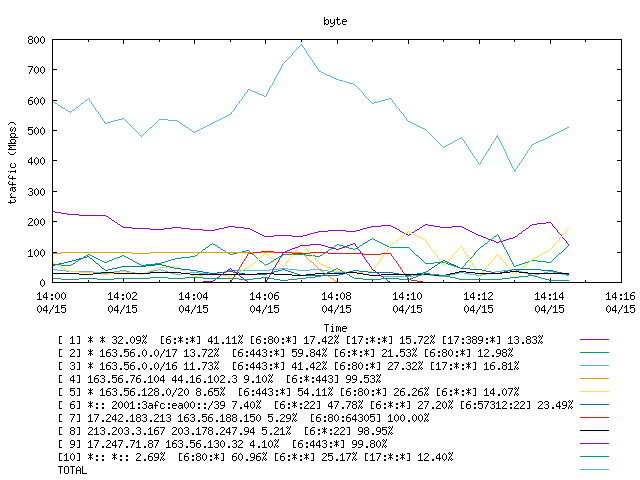Screen dimensions: 640x480
Task: Click the 14:08 04/15 time label
Action: click(336, 302)
